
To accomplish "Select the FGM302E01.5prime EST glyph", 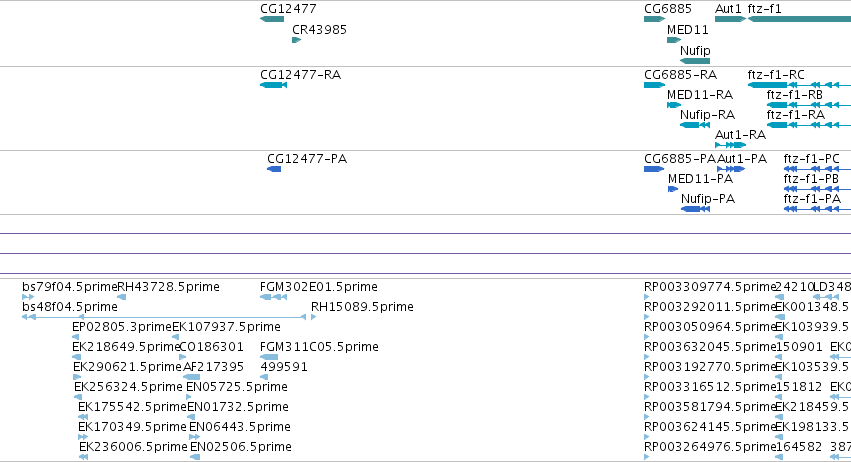I will (x=274, y=297).
